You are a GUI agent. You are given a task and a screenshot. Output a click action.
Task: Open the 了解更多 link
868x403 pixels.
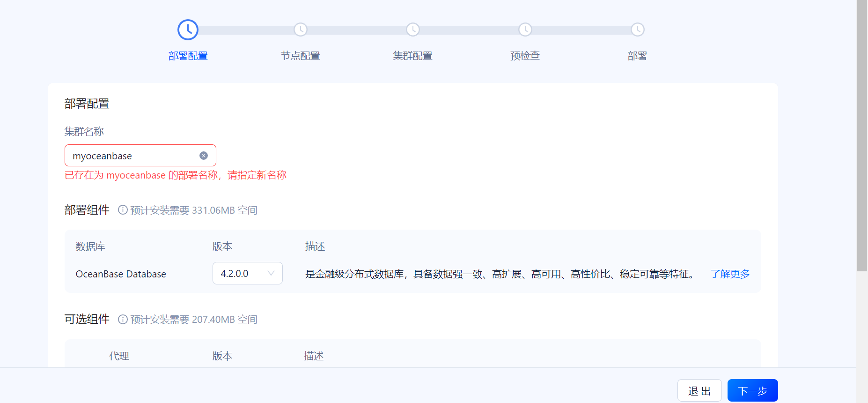730,274
